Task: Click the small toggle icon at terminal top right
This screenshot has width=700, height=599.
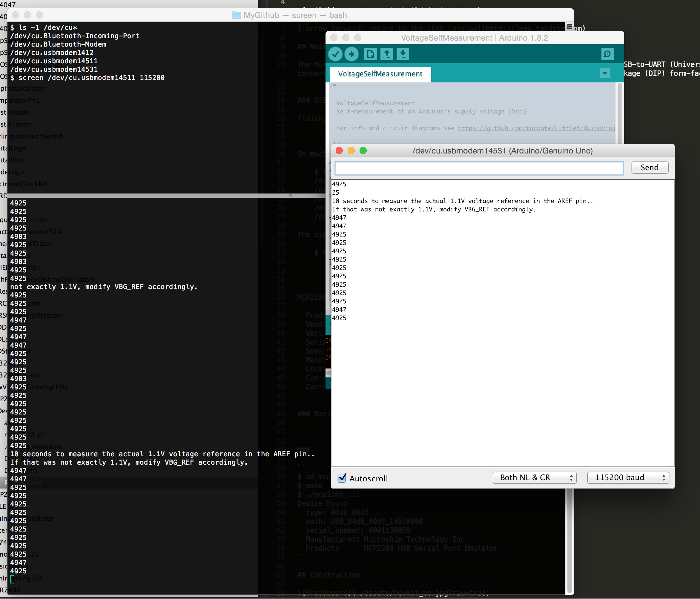Action: [570, 26]
